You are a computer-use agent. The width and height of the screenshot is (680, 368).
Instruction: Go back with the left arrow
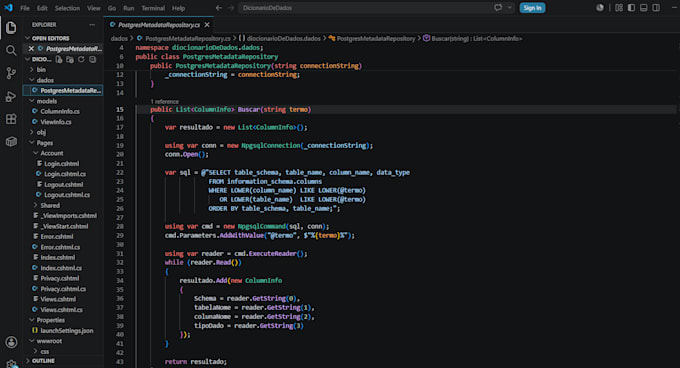point(219,8)
